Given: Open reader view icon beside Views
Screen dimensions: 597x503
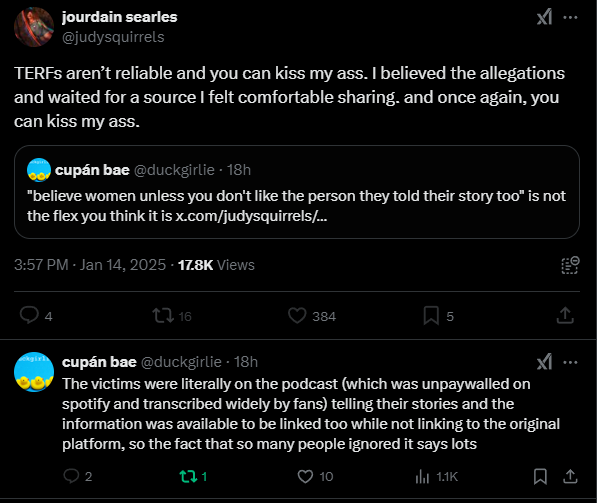Looking at the screenshot, I should [x=570, y=265].
